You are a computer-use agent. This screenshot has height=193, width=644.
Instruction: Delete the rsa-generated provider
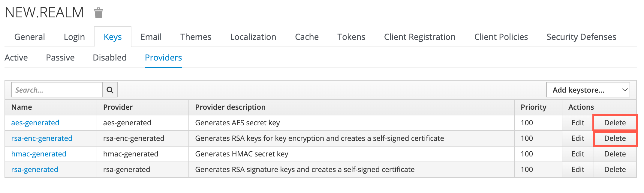(615, 170)
